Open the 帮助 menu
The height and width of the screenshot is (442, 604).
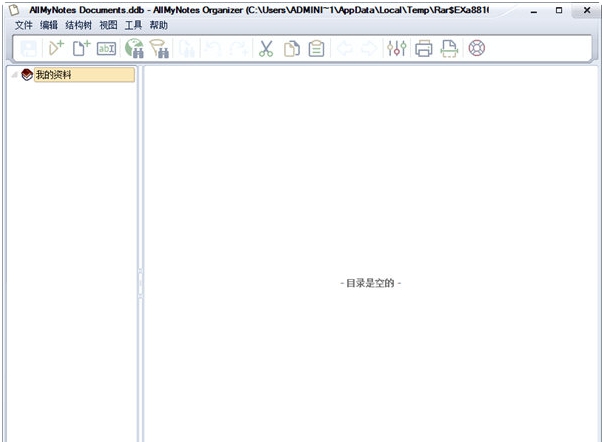point(159,25)
